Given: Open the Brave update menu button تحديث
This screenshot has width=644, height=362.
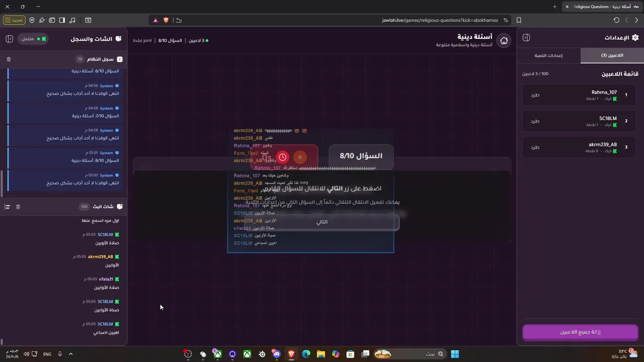Looking at the screenshot, I should [14, 20].
